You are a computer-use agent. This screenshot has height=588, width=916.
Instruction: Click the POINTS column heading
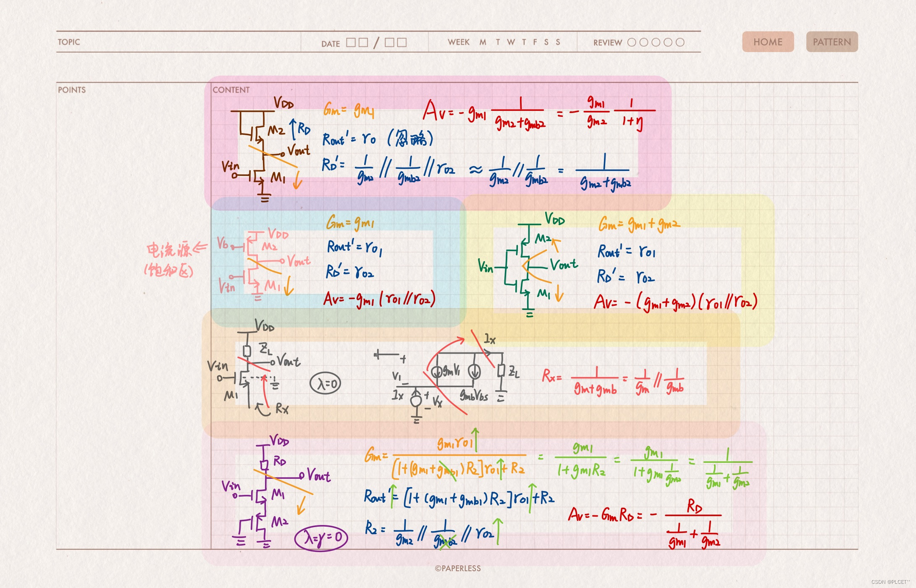click(72, 90)
